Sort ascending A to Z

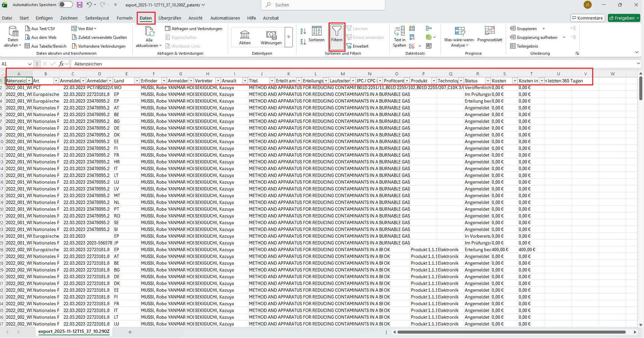point(303,31)
